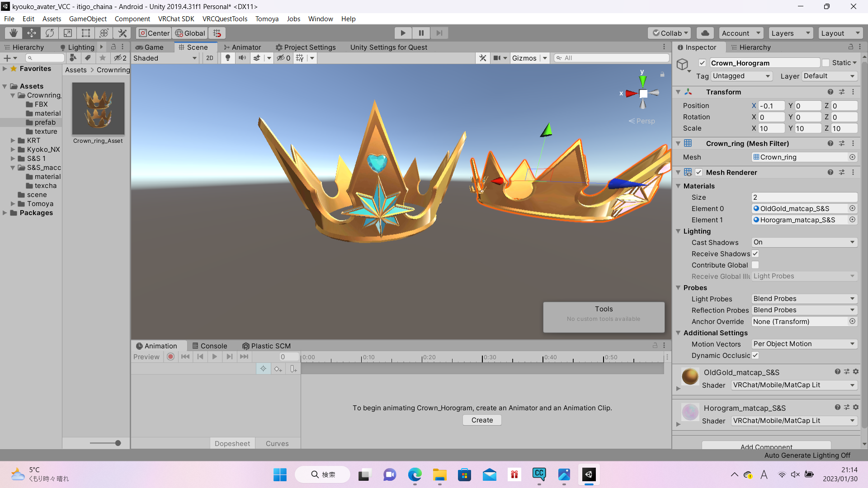Toggle scene view lighting sun icon

(227, 58)
